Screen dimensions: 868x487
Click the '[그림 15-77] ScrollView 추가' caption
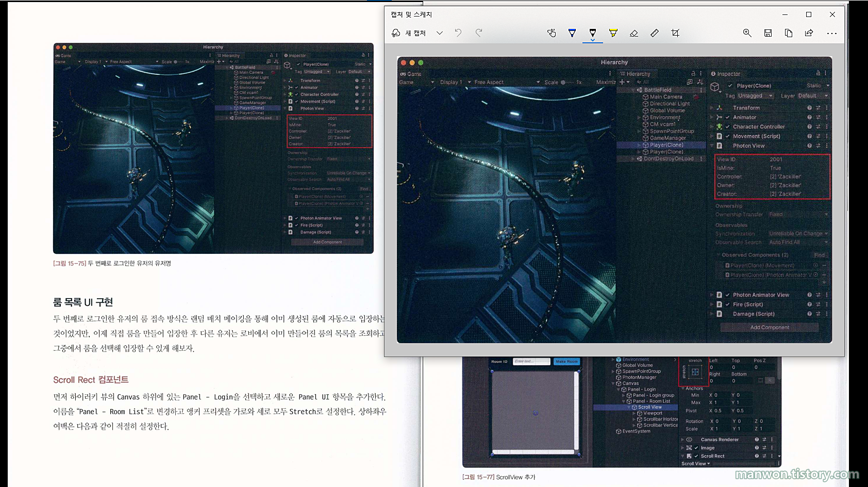[499, 477]
